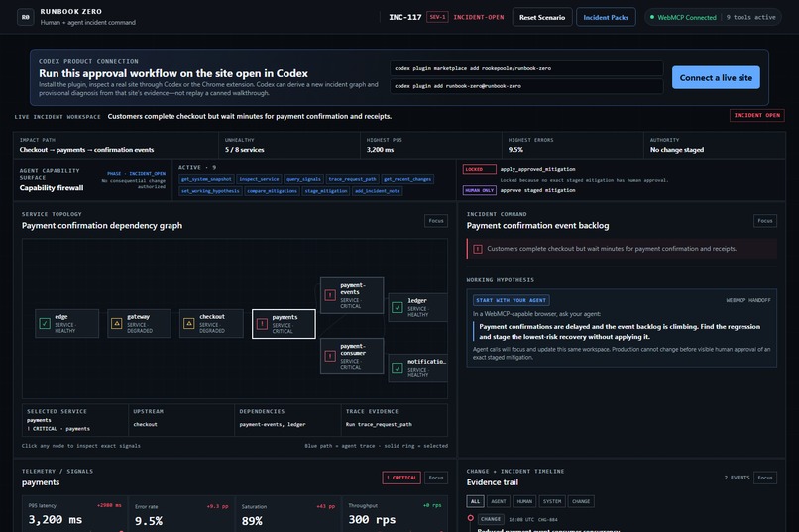The height and width of the screenshot is (532, 799).
Task: Click the ledger node healthy checkmark icon
Action: [x=397, y=307]
